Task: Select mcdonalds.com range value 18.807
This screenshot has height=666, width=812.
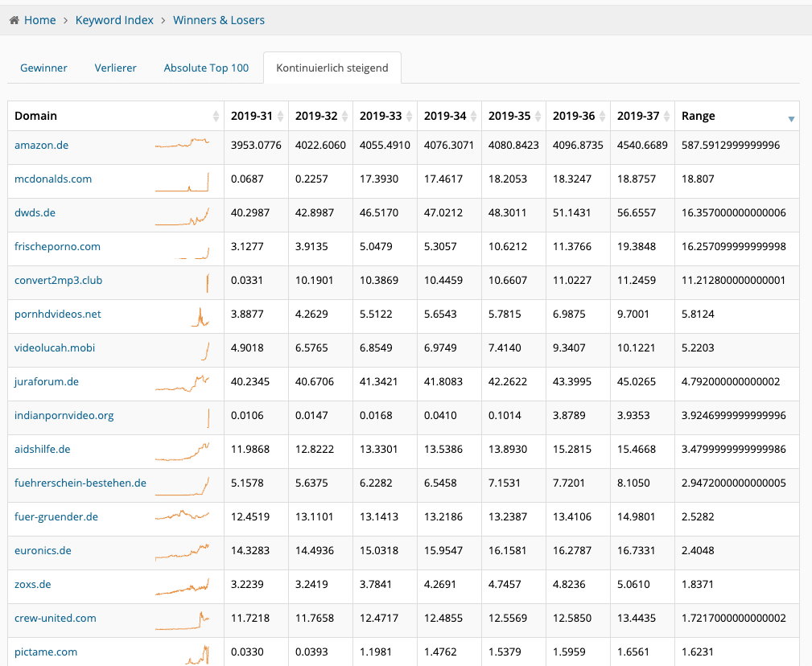Action: coord(698,179)
